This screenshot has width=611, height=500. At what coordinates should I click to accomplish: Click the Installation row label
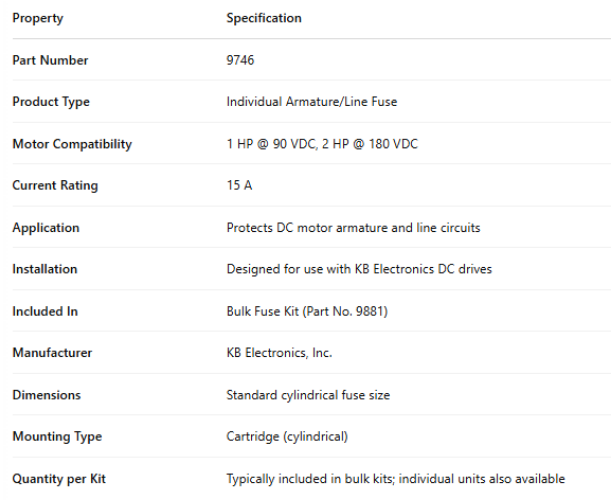(x=44, y=269)
